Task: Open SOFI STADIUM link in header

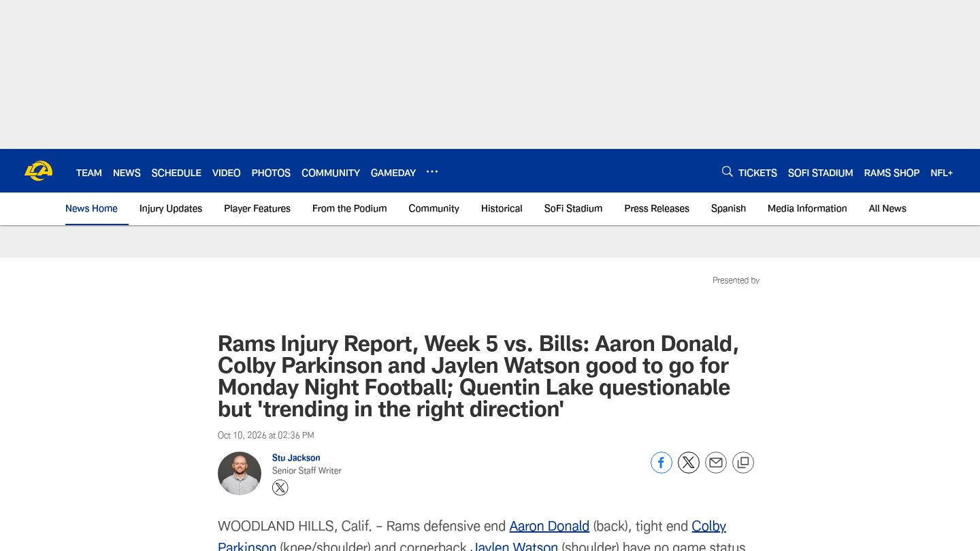Action: pos(821,173)
